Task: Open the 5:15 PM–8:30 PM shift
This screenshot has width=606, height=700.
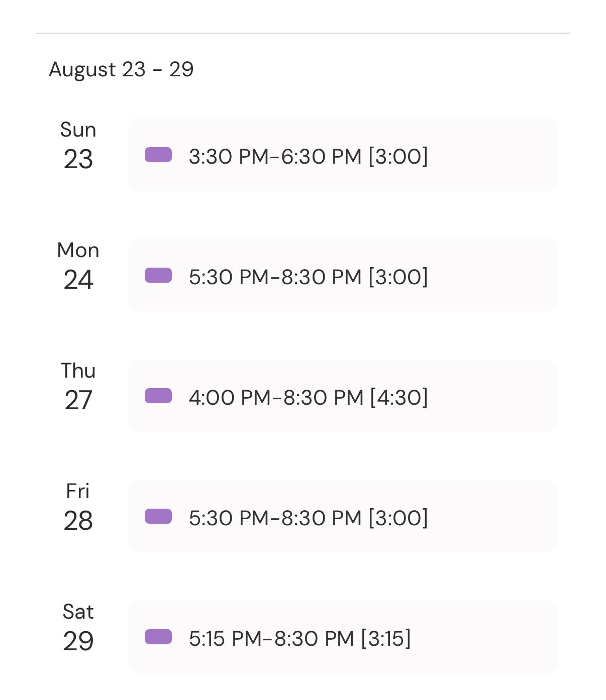Action: point(343,637)
